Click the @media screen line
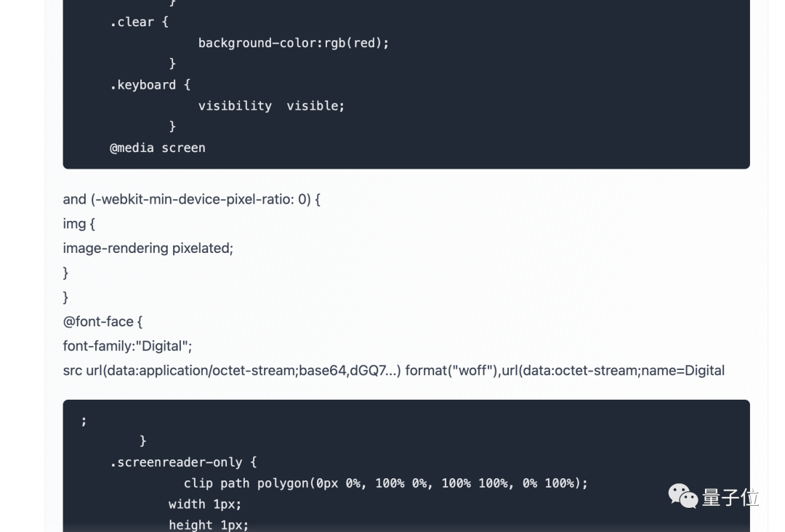This screenshot has width=785, height=532. 157,148
